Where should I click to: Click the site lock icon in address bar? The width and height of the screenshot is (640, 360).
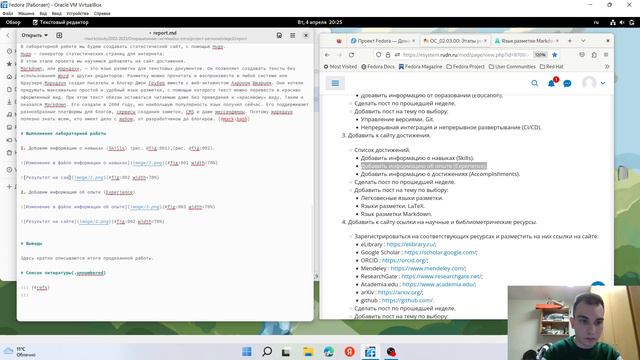click(388, 55)
